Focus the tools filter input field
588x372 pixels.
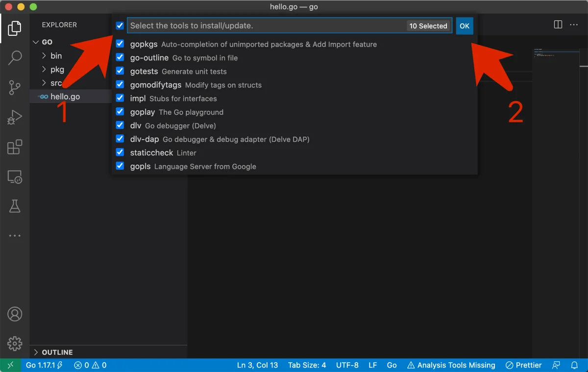click(289, 26)
